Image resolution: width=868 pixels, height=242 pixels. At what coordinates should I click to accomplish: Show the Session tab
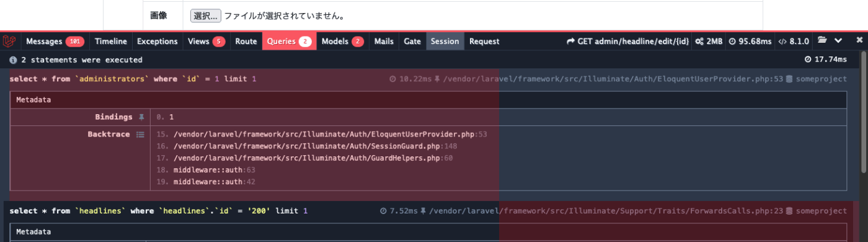coord(445,42)
